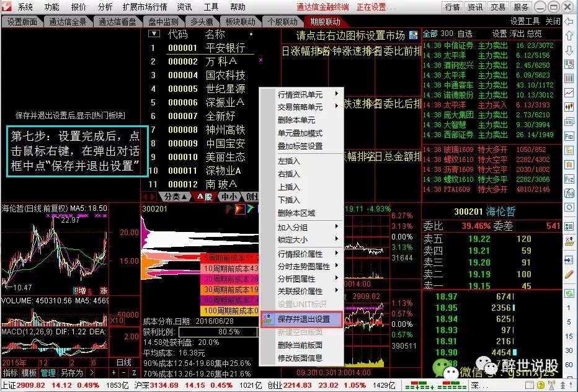Click the orange 自 self-select icon
The height and width of the screenshot is (392, 578).
(569, 165)
